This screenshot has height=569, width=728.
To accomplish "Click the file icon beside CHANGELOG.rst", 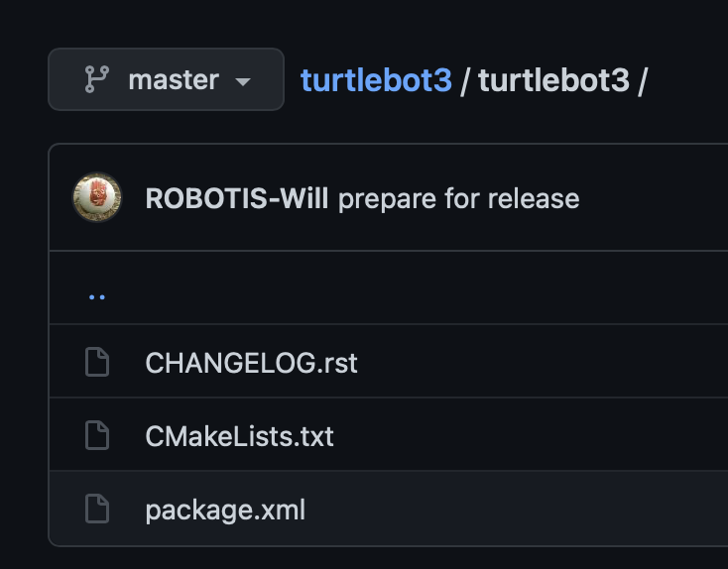I will click(97, 362).
